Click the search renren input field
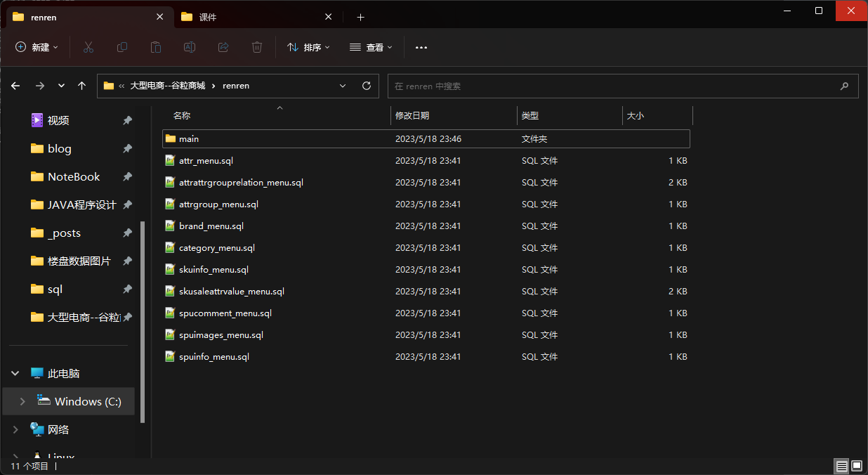The height and width of the screenshot is (475, 868). point(611,86)
